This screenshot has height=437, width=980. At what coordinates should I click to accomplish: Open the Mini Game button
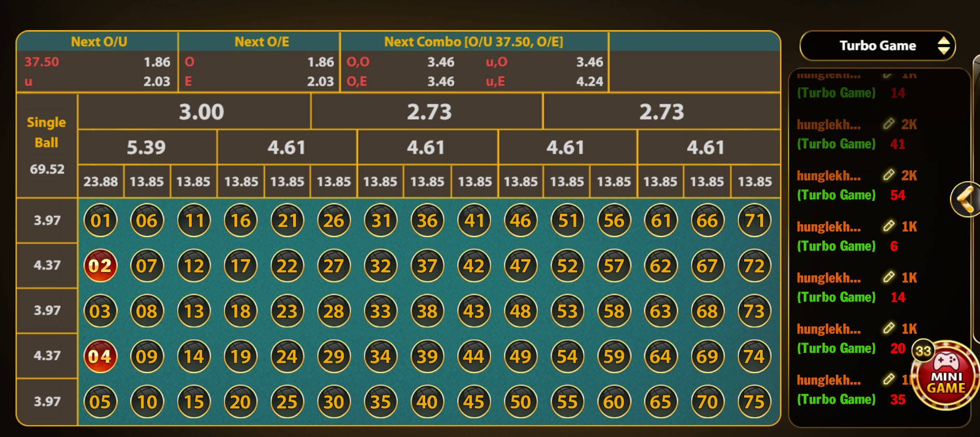tap(946, 376)
